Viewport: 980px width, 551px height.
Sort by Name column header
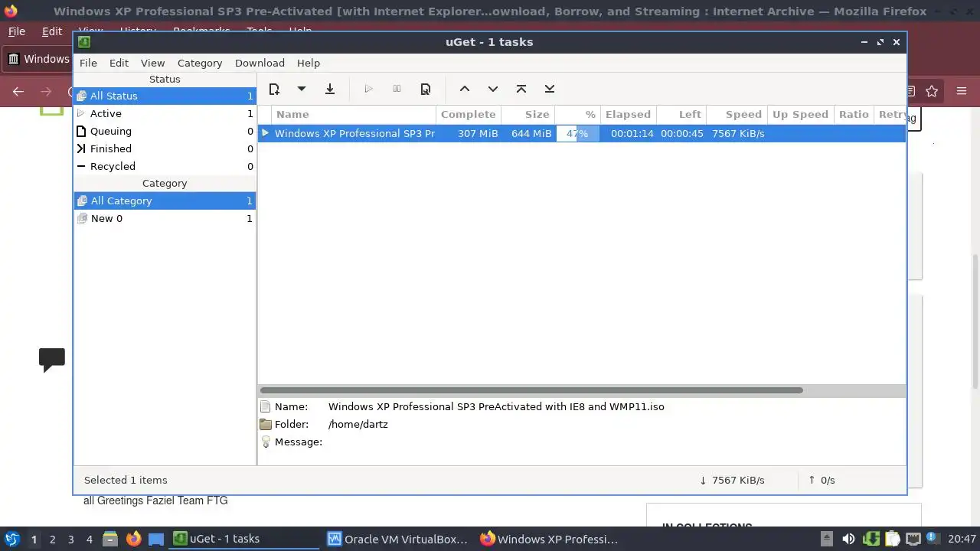[x=354, y=114]
